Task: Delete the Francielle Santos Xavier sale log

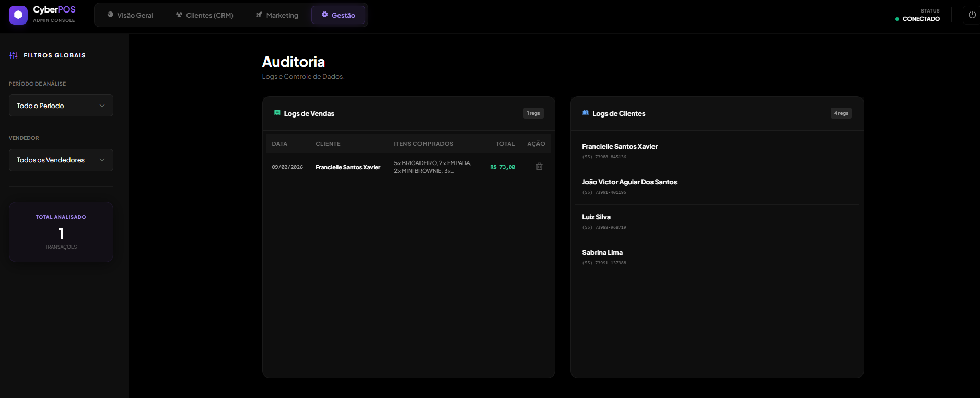Action: click(539, 167)
